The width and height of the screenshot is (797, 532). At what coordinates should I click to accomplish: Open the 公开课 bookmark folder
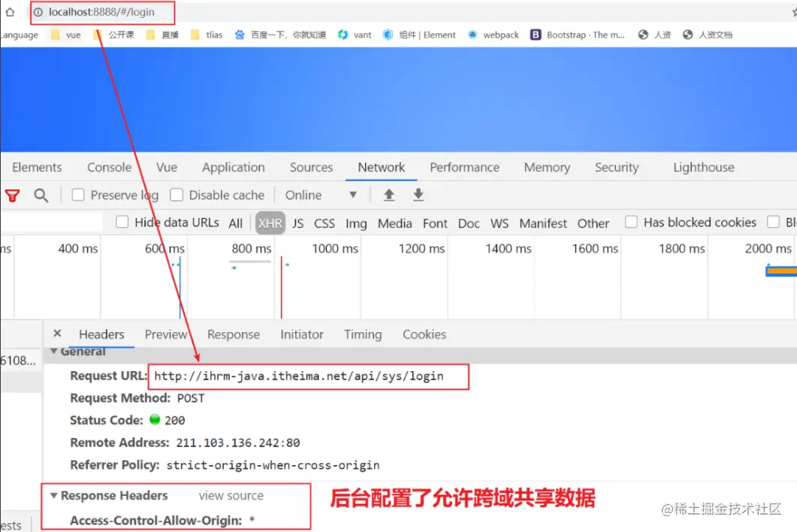(114, 35)
